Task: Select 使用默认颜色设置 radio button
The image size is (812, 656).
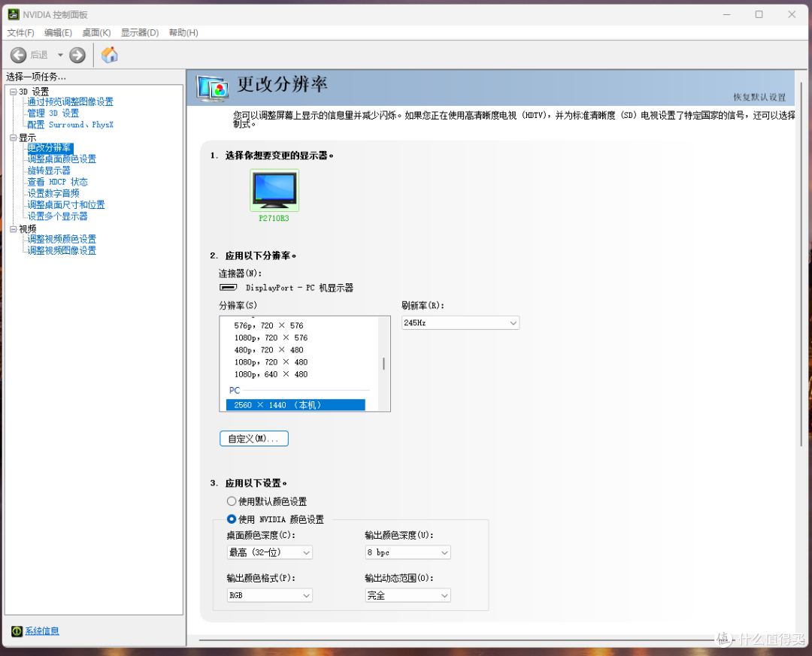Action: point(232,501)
